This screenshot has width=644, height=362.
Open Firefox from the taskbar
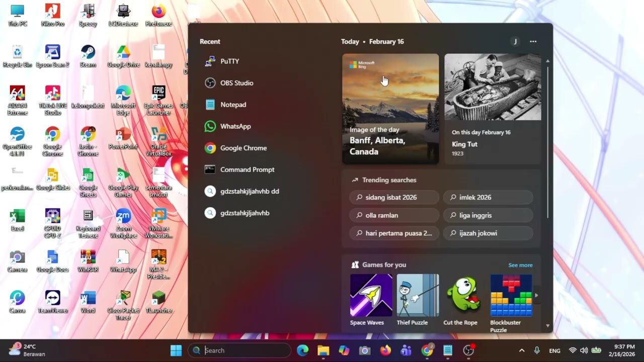tap(385, 350)
